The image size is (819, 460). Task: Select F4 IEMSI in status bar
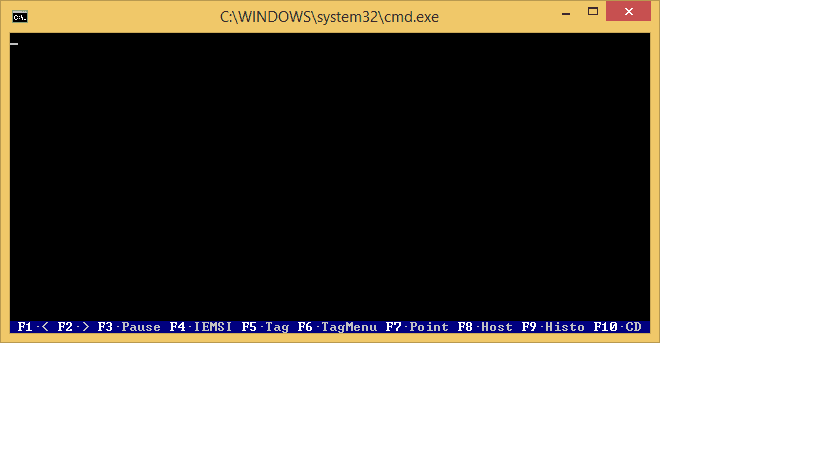(201, 327)
